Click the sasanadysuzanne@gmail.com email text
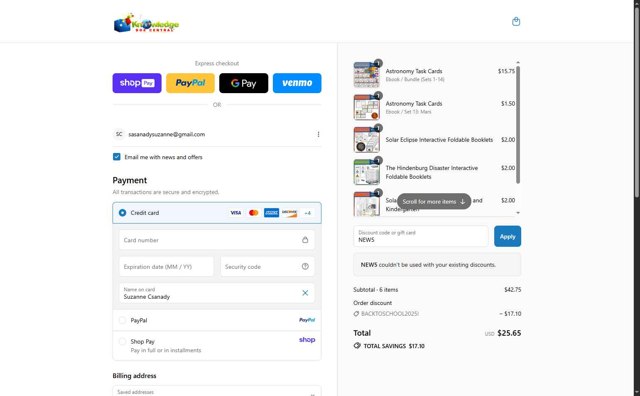The width and height of the screenshot is (640, 396). point(167,134)
